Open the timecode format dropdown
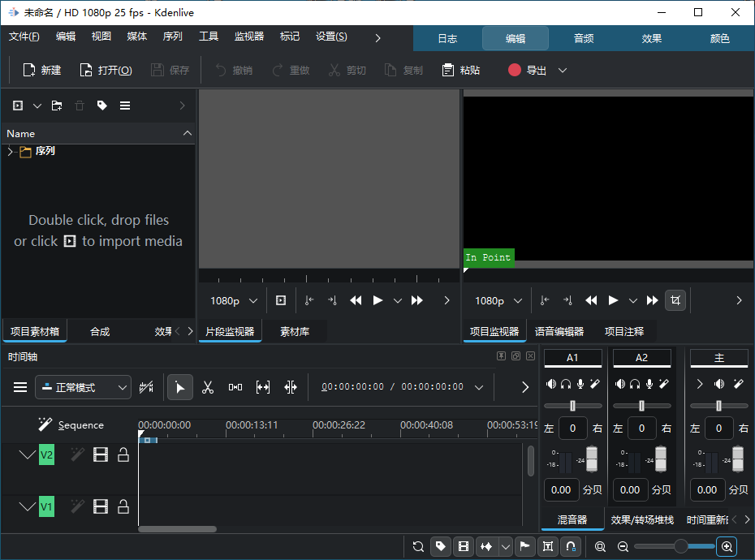Viewport: 755px width, 560px height. point(479,387)
